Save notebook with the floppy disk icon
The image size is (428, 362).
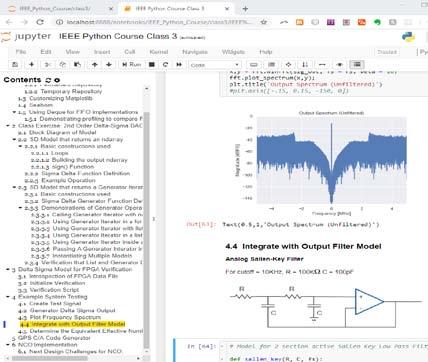[15, 64]
